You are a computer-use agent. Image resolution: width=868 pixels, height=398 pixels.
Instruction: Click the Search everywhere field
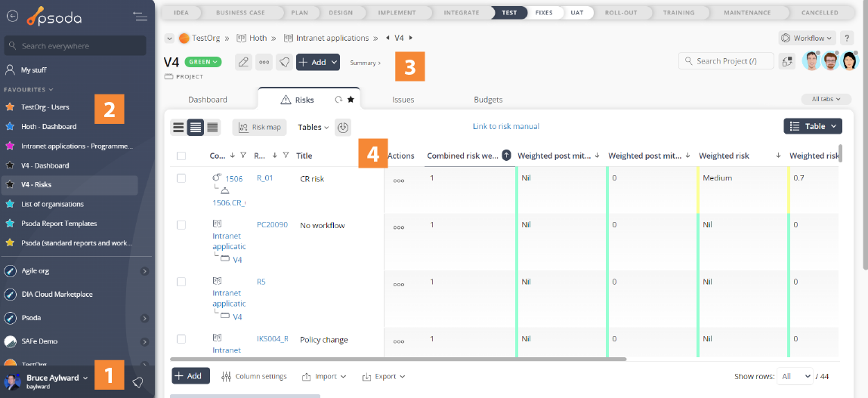coord(76,46)
